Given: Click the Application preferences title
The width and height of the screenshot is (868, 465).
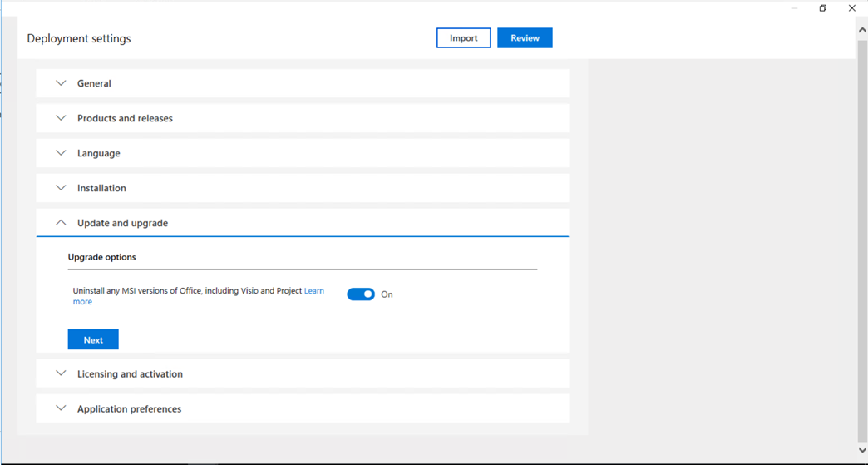Looking at the screenshot, I should click(x=130, y=409).
